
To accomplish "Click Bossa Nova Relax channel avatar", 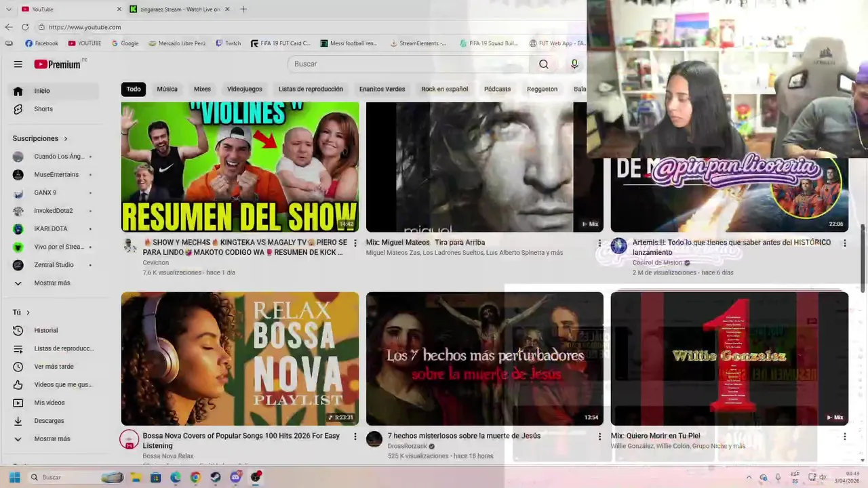I will (130, 439).
